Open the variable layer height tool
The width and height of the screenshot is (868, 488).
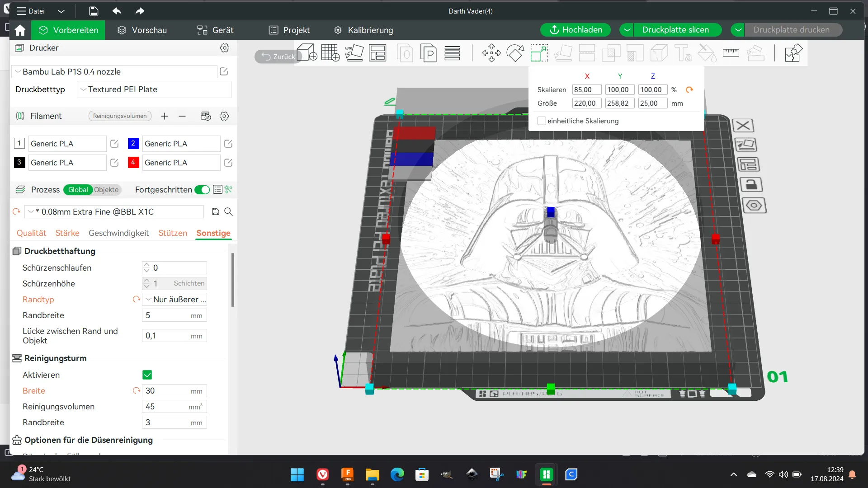tap(452, 53)
